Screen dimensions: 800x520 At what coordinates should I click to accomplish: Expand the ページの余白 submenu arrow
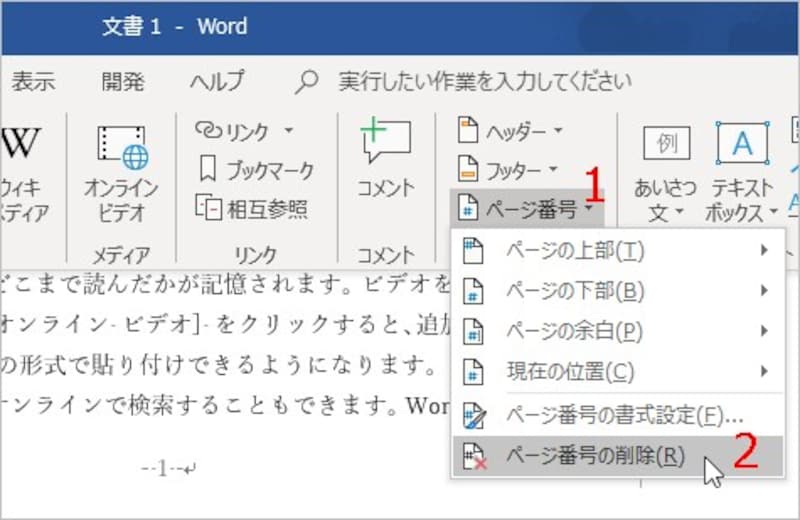[764, 331]
